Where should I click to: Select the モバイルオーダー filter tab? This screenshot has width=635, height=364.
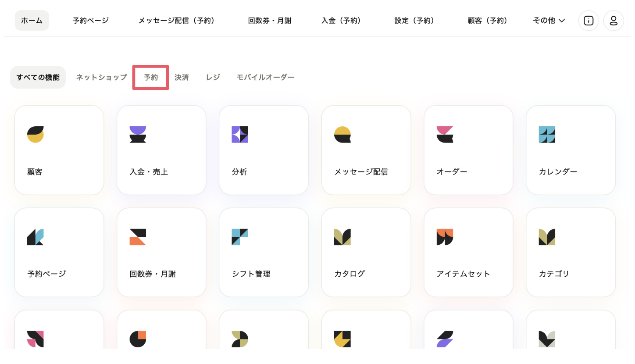[265, 78]
